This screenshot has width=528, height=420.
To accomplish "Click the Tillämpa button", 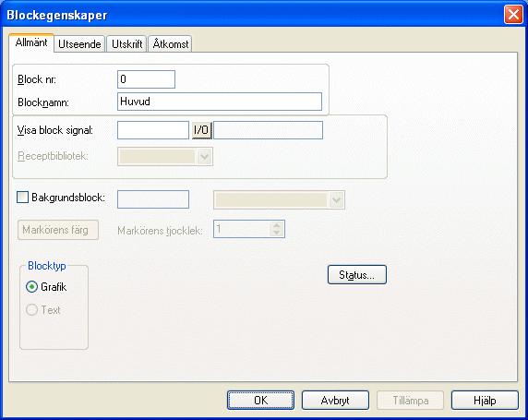I will tap(410, 400).
